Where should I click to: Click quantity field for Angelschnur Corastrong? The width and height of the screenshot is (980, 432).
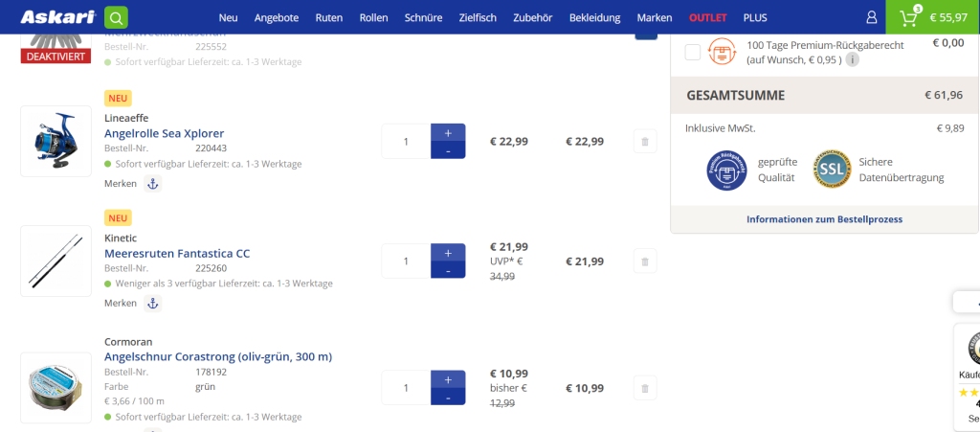pyautogui.click(x=406, y=388)
